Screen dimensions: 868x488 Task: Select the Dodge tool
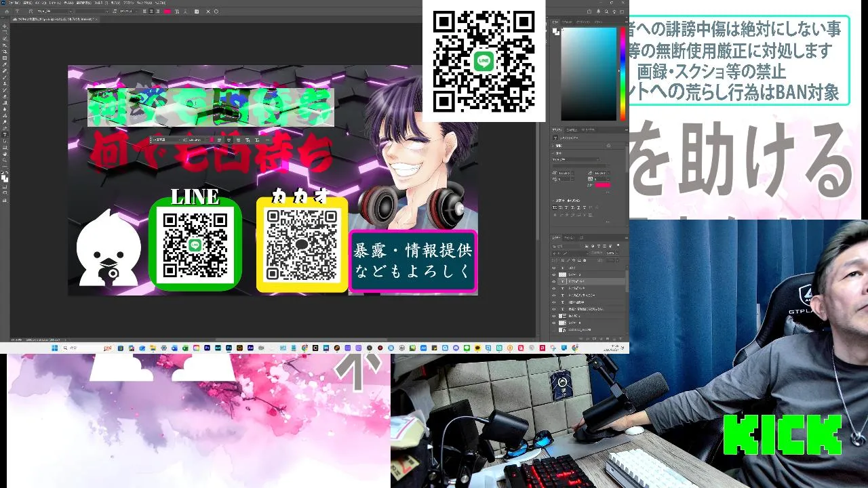[6, 121]
